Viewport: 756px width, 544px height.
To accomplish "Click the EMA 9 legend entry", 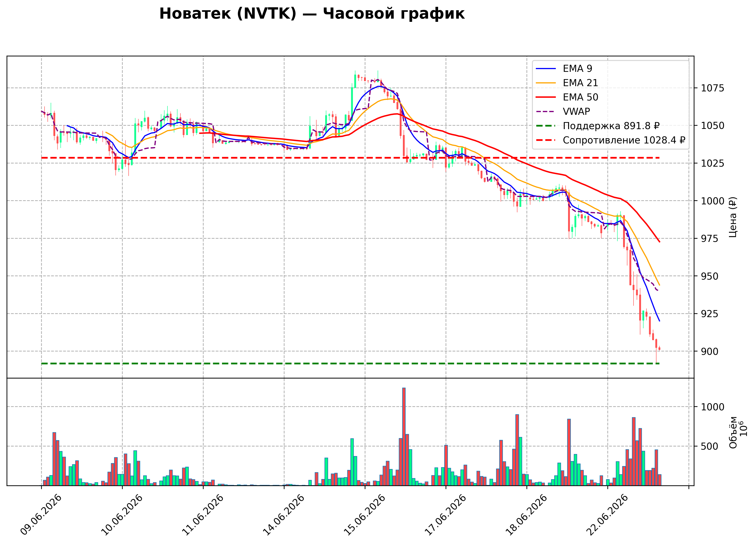I will click(564, 68).
